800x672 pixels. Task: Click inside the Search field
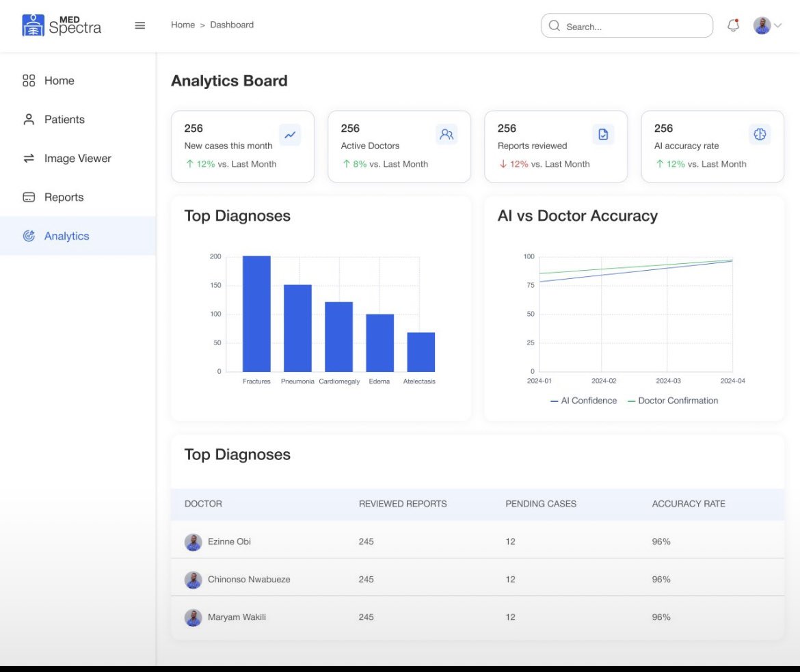point(626,26)
